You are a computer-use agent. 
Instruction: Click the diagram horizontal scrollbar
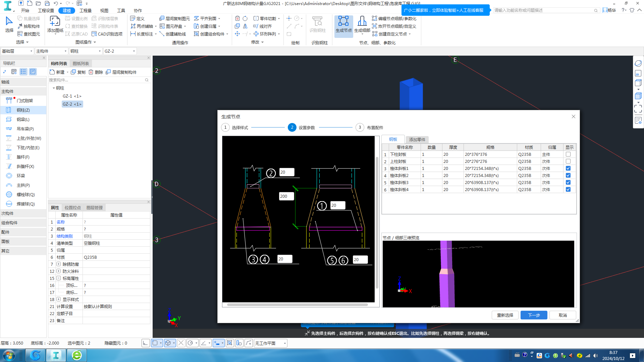click(x=297, y=305)
